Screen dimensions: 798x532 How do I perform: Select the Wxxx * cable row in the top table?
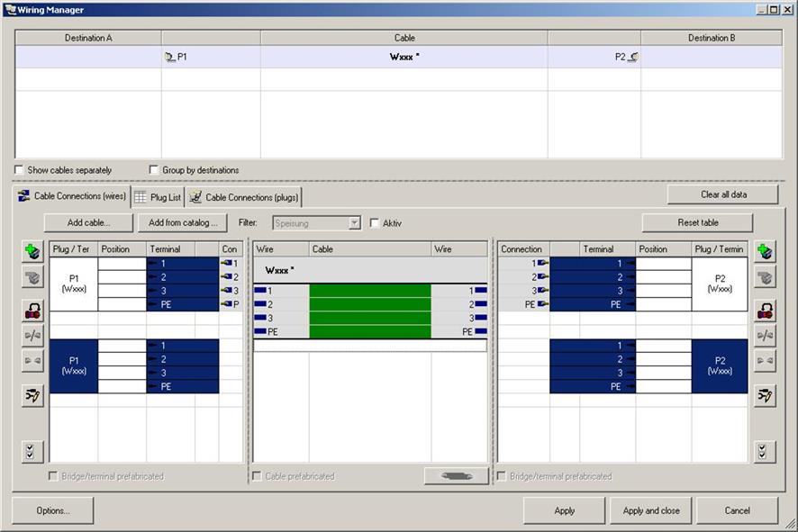pos(398,57)
